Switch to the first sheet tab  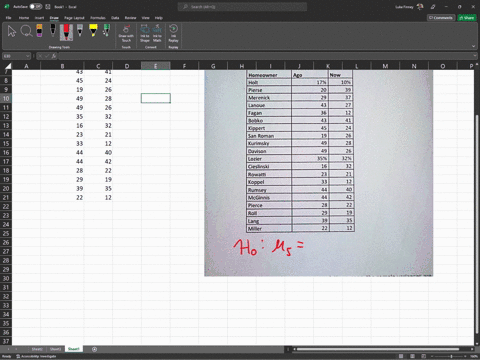click(37, 349)
